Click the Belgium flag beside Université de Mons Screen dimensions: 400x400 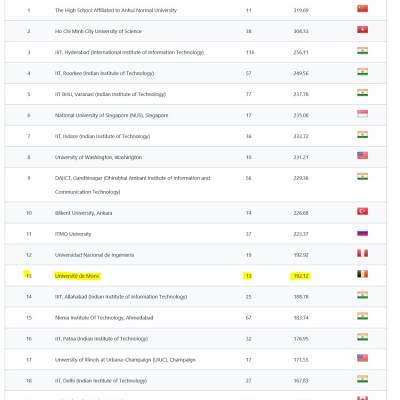(x=362, y=274)
